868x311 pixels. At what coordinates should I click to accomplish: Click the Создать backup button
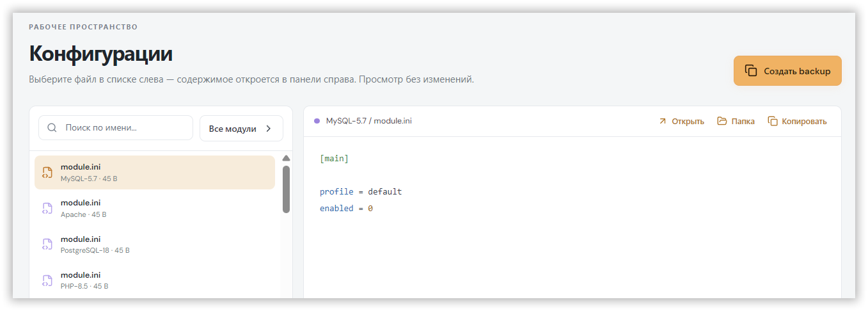click(x=787, y=71)
